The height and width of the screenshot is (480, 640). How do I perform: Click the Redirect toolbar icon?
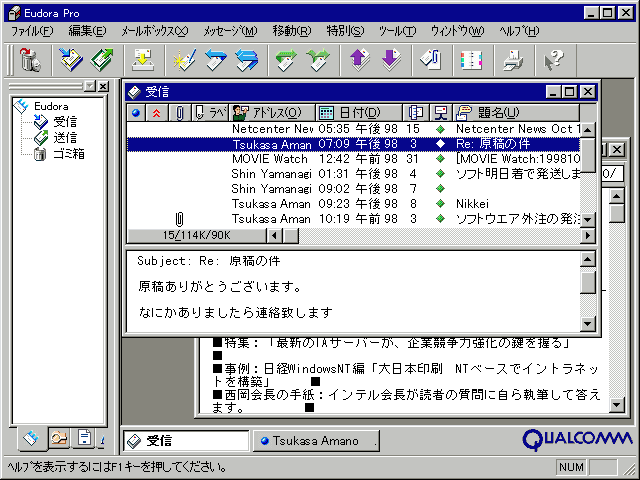click(x=318, y=60)
